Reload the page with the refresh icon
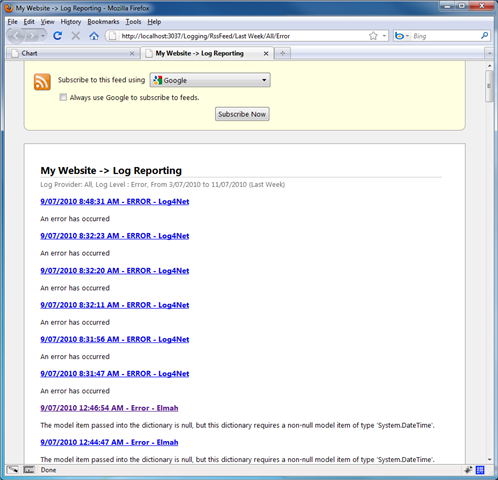 pyautogui.click(x=58, y=36)
